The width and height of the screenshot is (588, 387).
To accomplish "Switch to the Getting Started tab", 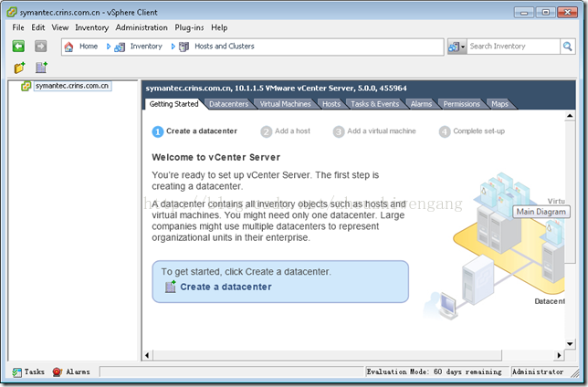I will click(173, 104).
